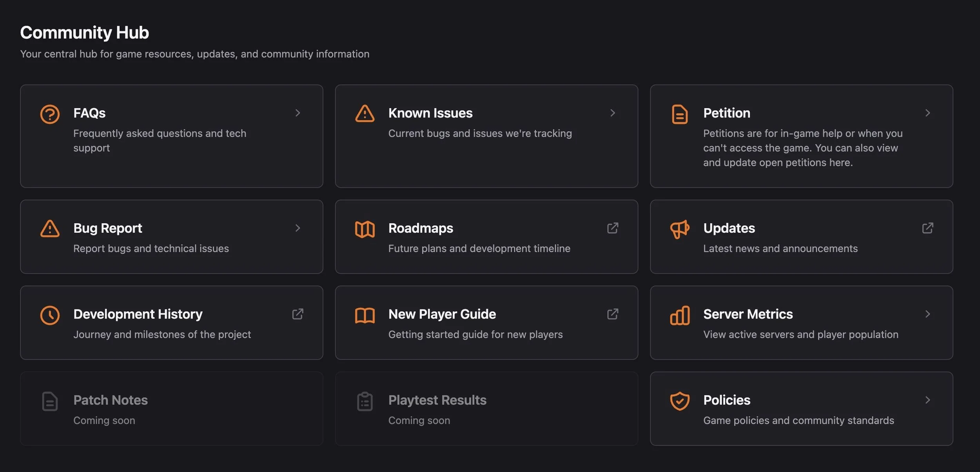The height and width of the screenshot is (472, 980).
Task: Open FAQs via its chevron arrow
Action: tap(298, 113)
